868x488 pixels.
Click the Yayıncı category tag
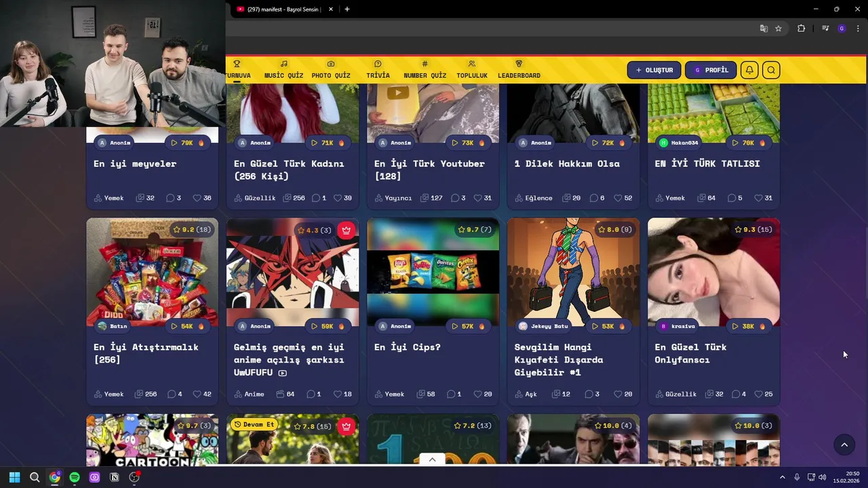[x=393, y=198]
